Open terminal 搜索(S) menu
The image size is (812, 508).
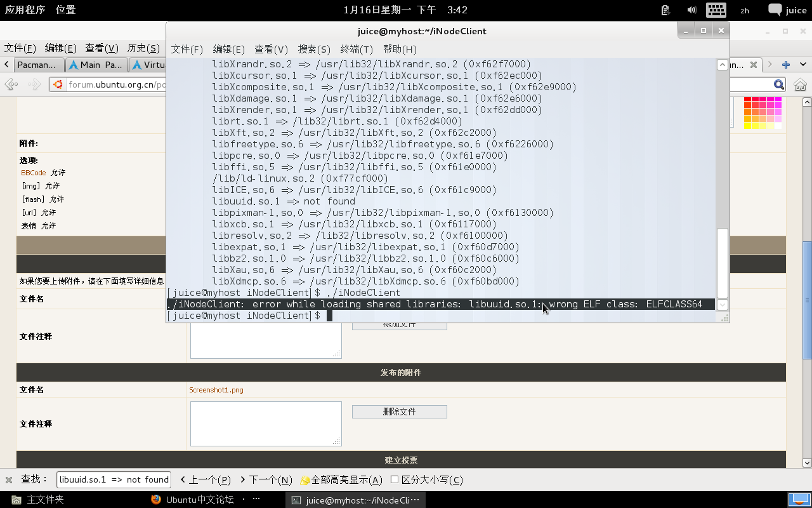tap(314, 49)
